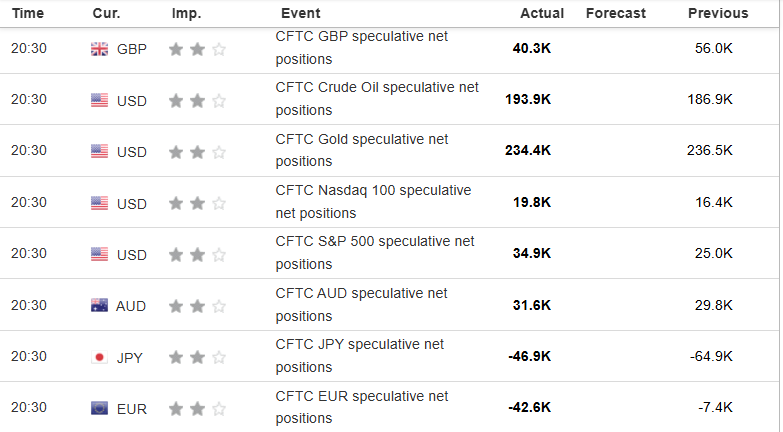Viewport: 783px width, 432px height.
Task: Click the UK flag icon for GBP
Action: (99, 49)
